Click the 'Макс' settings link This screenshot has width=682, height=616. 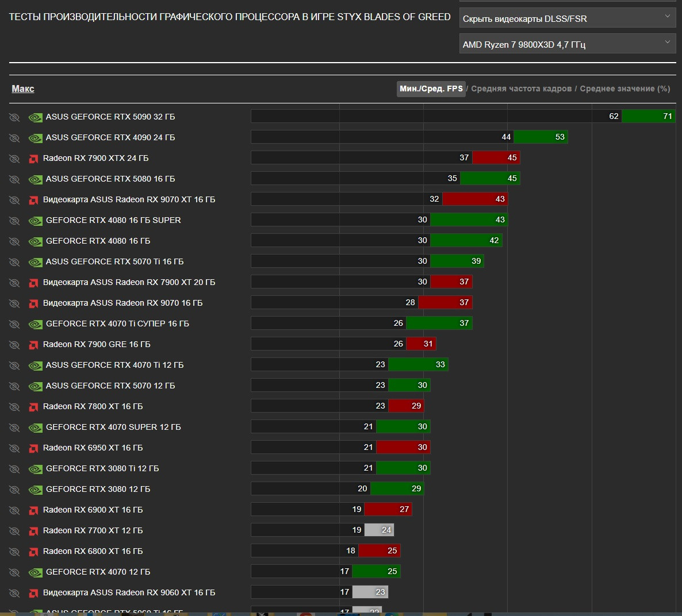point(23,88)
